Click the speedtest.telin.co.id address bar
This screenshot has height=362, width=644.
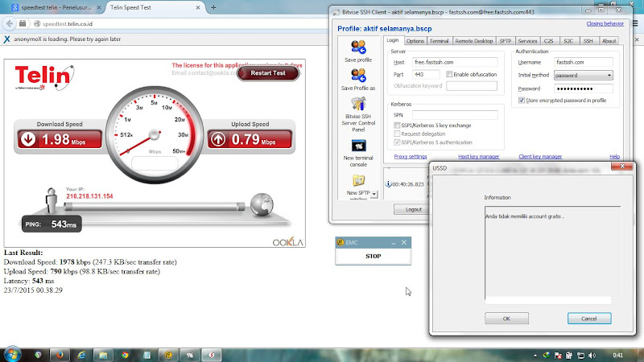pyautogui.click(x=180, y=24)
